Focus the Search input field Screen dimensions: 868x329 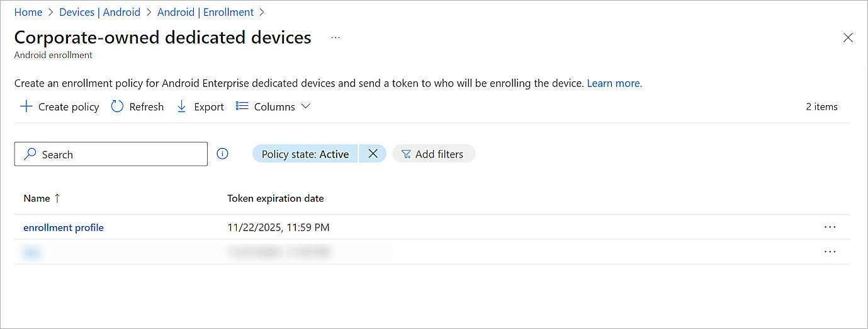pyautogui.click(x=111, y=154)
